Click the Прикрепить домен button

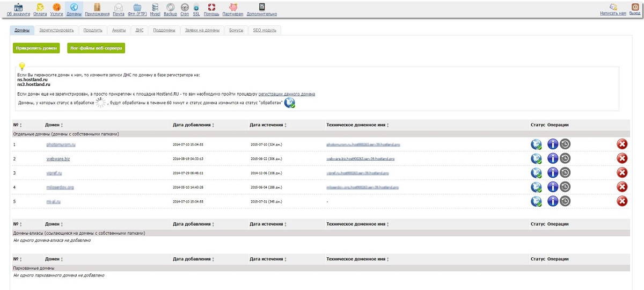(x=36, y=48)
